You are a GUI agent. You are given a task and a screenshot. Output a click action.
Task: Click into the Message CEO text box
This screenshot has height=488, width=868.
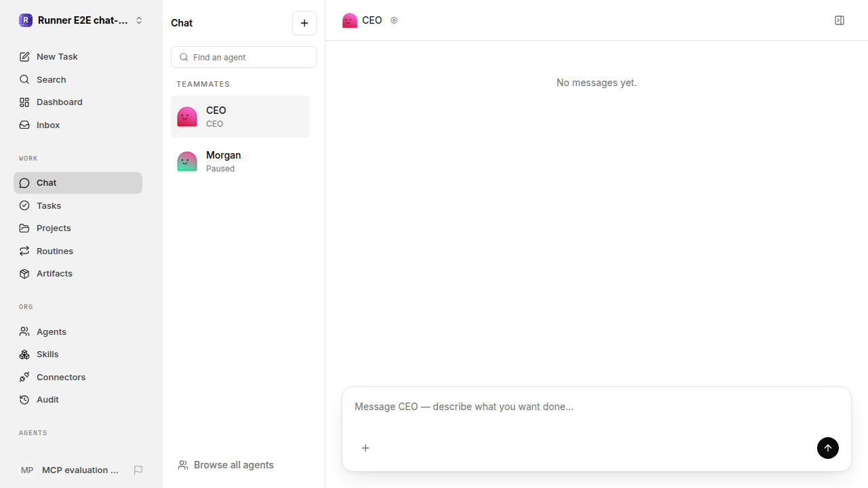point(597,407)
